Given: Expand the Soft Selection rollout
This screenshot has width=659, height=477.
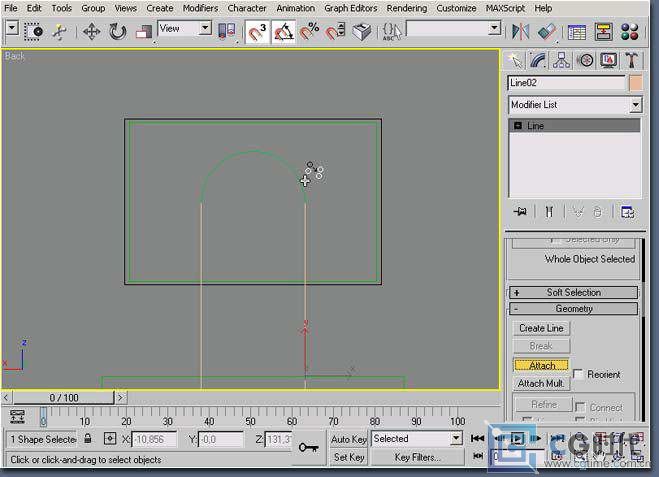Looking at the screenshot, I should point(573,293).
